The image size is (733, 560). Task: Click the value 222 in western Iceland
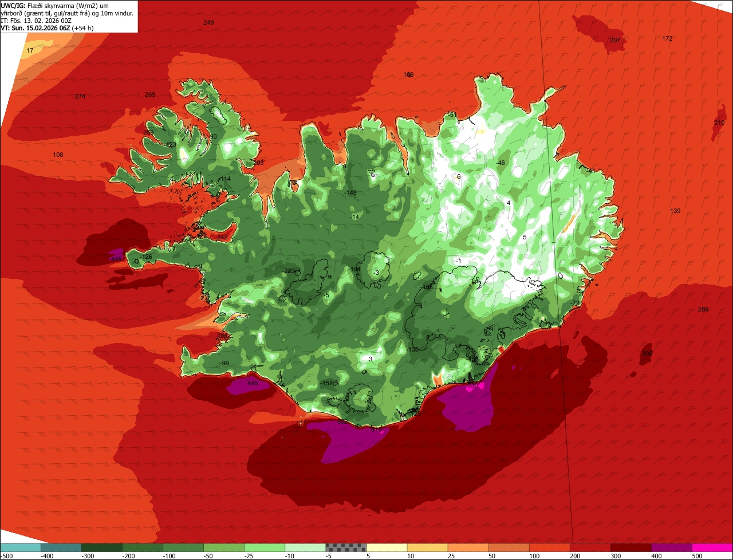[x=290, y=271]
